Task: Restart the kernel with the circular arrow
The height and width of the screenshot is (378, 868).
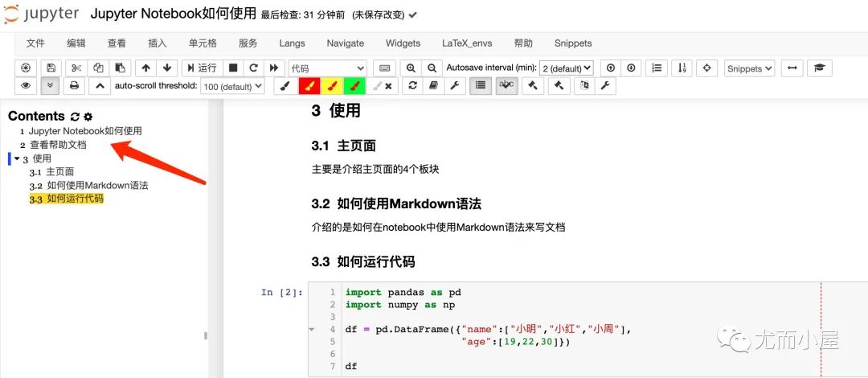Action: [253, 68]
